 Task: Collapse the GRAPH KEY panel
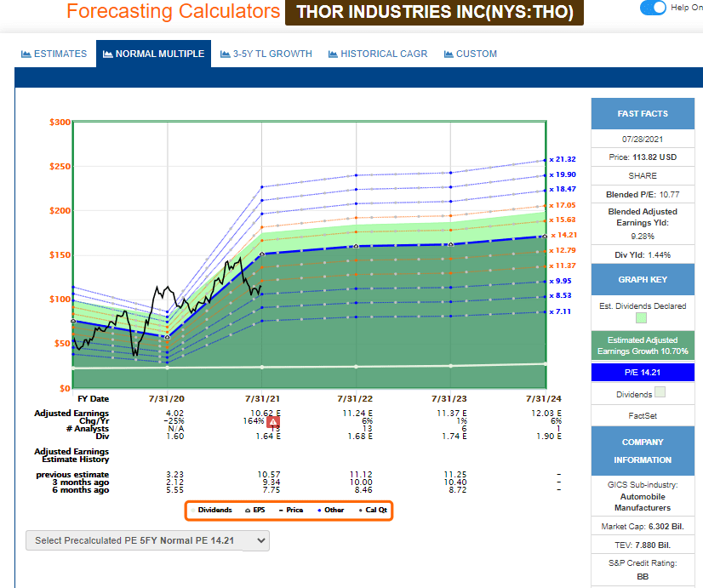pos(643,279)
